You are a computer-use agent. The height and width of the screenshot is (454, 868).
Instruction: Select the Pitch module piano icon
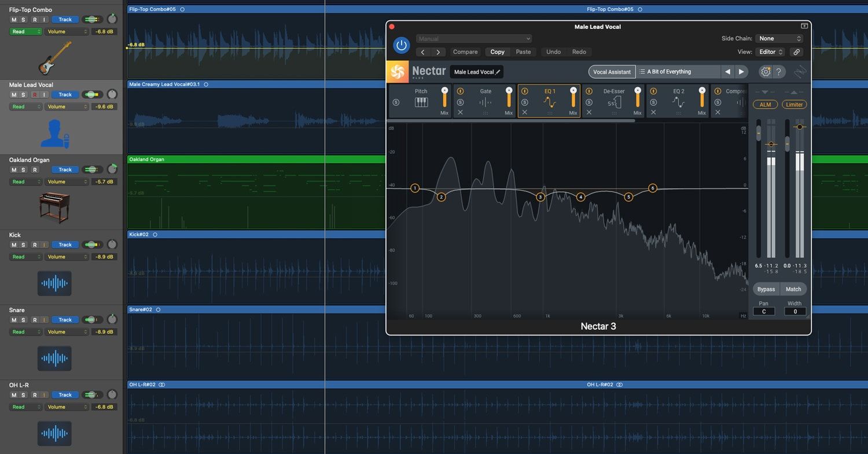click(x=421, y=102)
